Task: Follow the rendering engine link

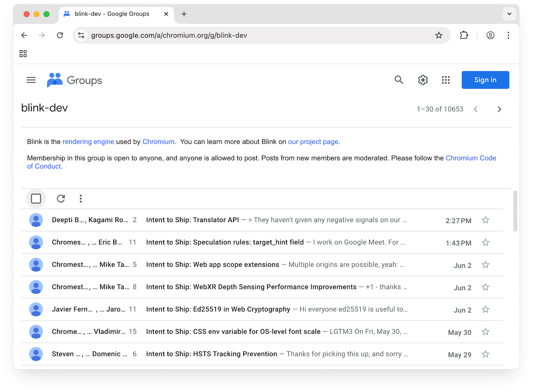Action: click(88, 142)
